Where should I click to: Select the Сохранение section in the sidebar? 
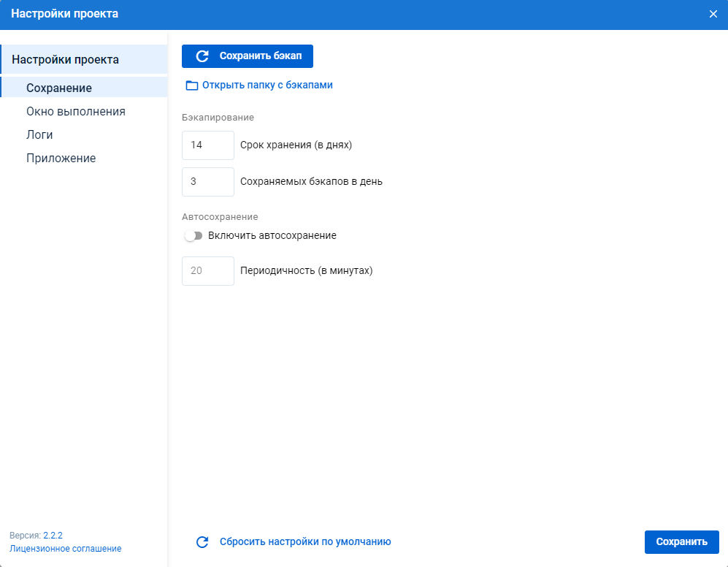59,88
